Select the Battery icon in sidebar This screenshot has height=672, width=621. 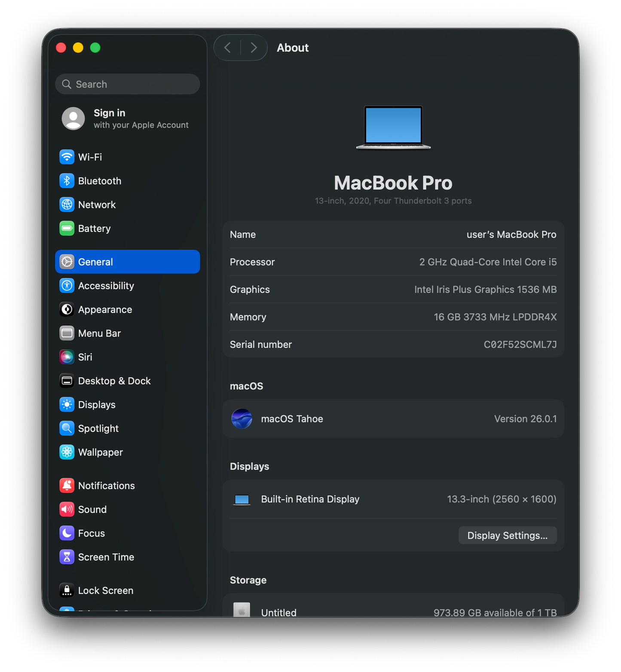tap(67, 229)
